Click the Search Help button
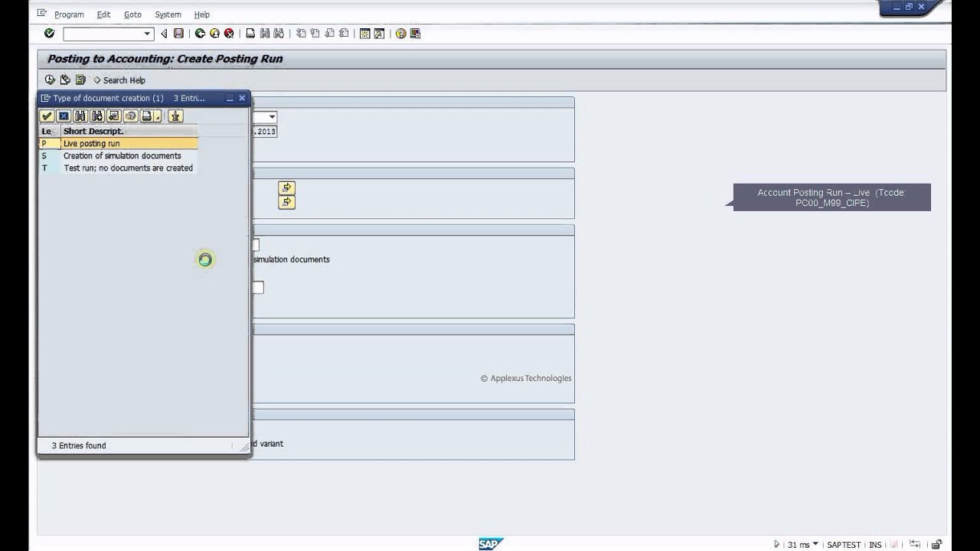Viewport: 980px width, 551px height. (119, 80)
